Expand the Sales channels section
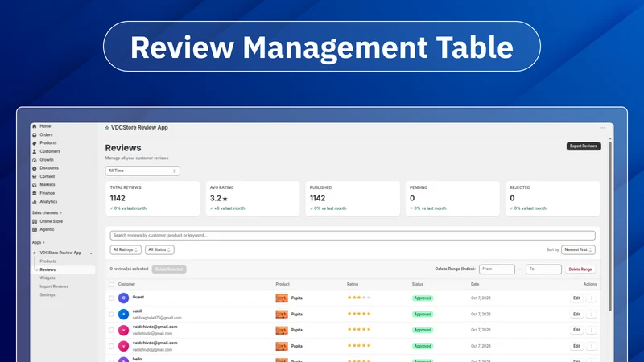This screenshot has height=362, width=644. pos(47,212)
